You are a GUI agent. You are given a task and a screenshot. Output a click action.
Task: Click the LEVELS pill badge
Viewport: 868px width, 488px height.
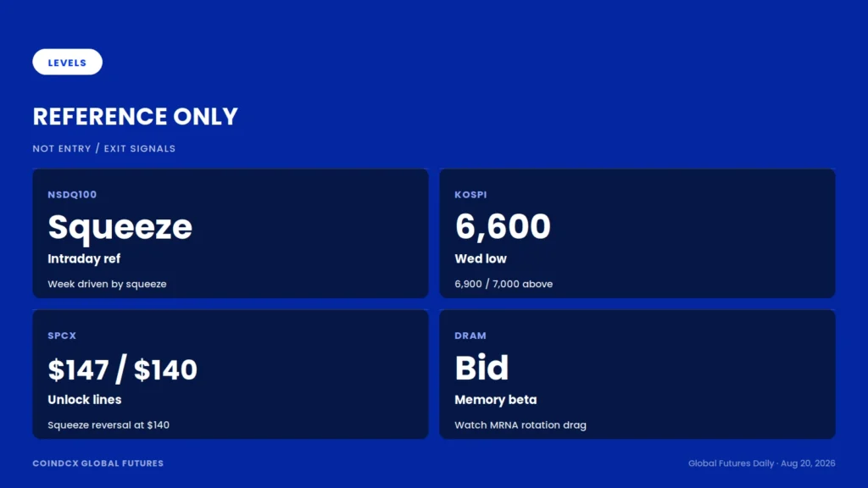click(x=67, y=62)
